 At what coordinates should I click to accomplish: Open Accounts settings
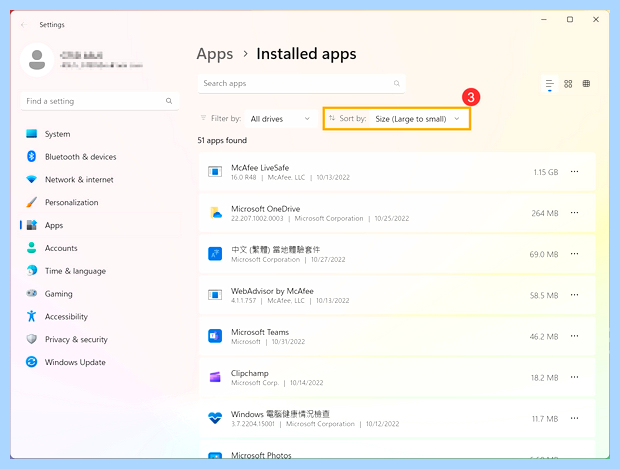(x=100, y=248)
